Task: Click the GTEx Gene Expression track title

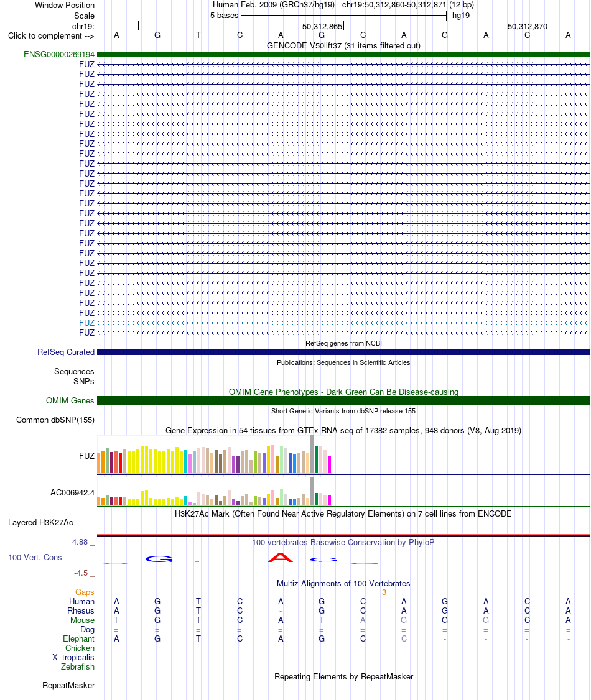Action: pyautogui.click(x=343, y=430)
